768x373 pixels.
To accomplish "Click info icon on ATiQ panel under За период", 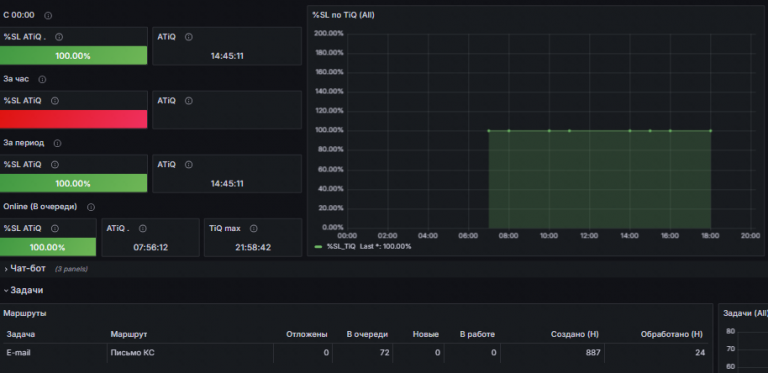I will pyautogui.click(x=189, y=165).
